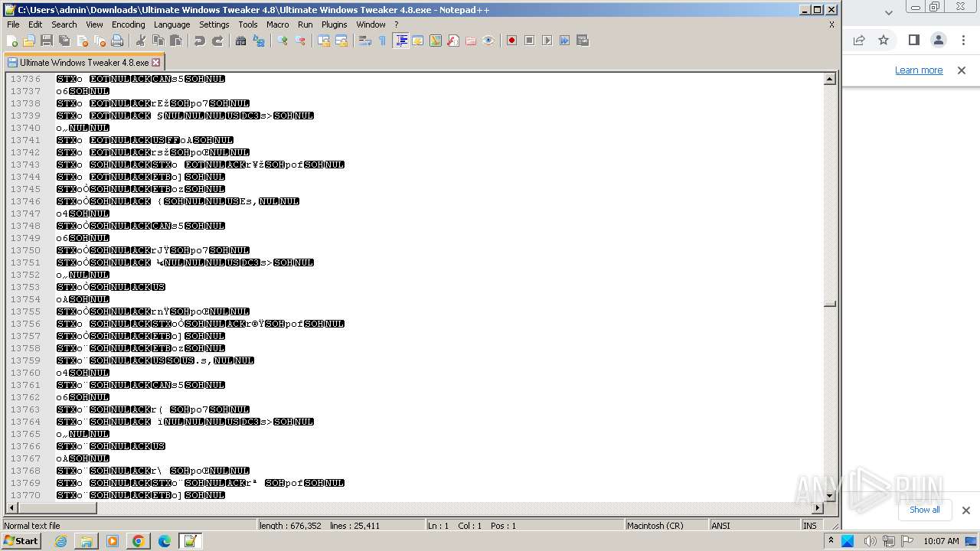
Task: Click the user-defined language icon
Action: pyautogui.click(x=418, y=41)
